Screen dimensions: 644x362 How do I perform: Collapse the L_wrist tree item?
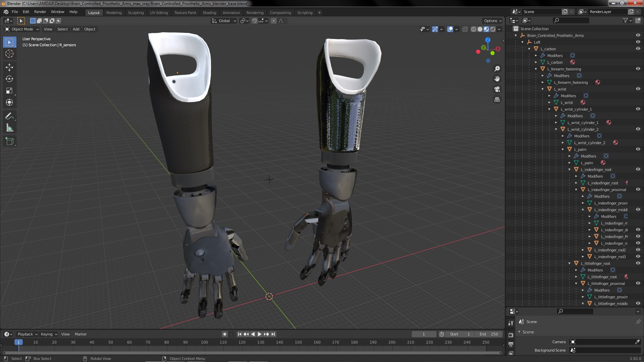(x=543, y=89)
